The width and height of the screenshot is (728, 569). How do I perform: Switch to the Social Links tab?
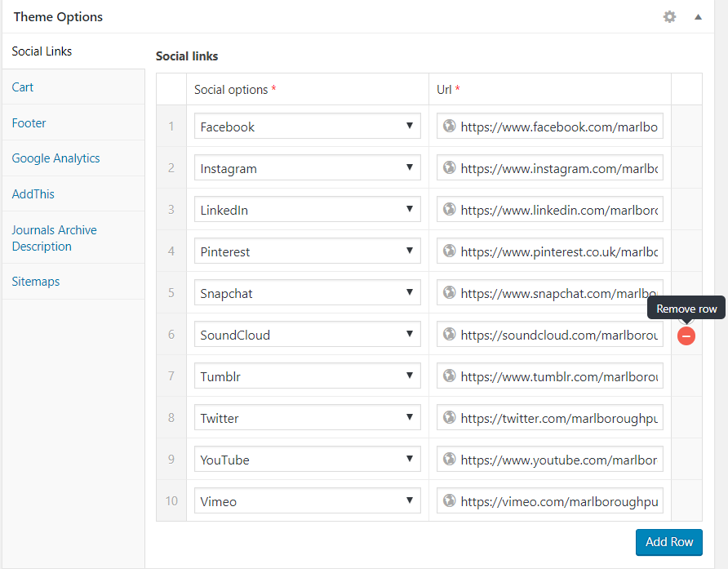pyautogui.click(x=73, y=51)
